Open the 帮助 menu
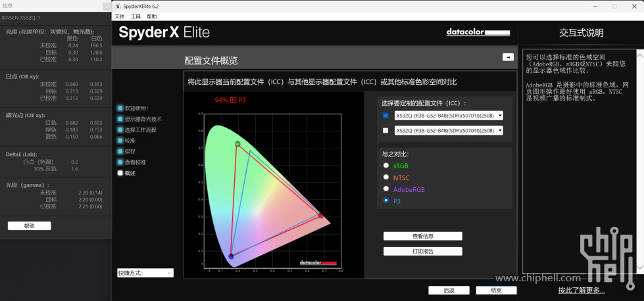The height and width of the screenshot is (301, 644). pos(151,16)
